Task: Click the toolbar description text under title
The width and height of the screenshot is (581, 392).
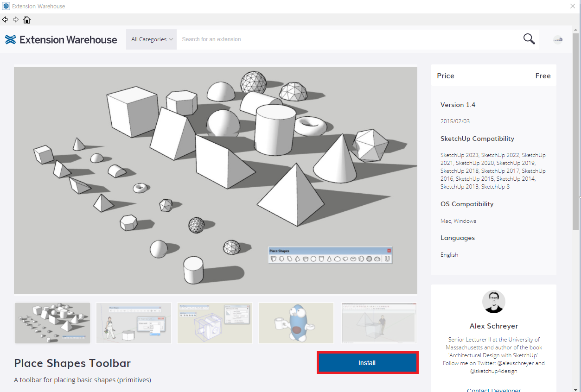Action: tap(83, 380)
